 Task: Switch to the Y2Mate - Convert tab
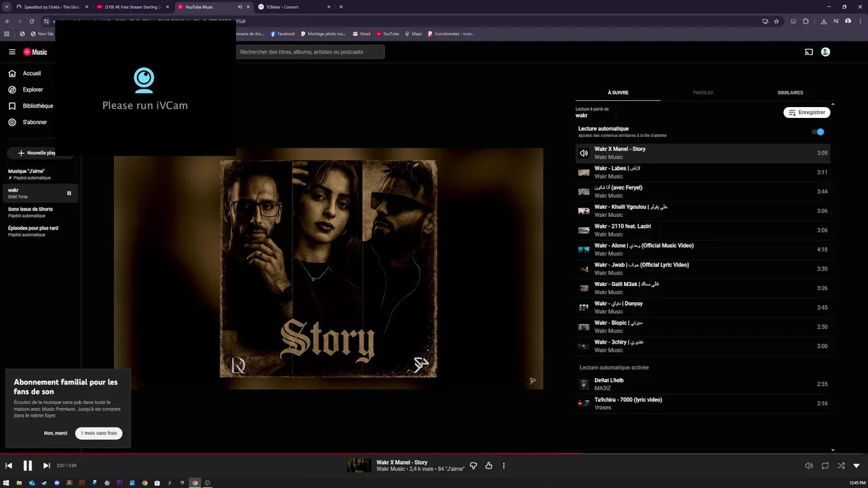[x=295, y=7]
